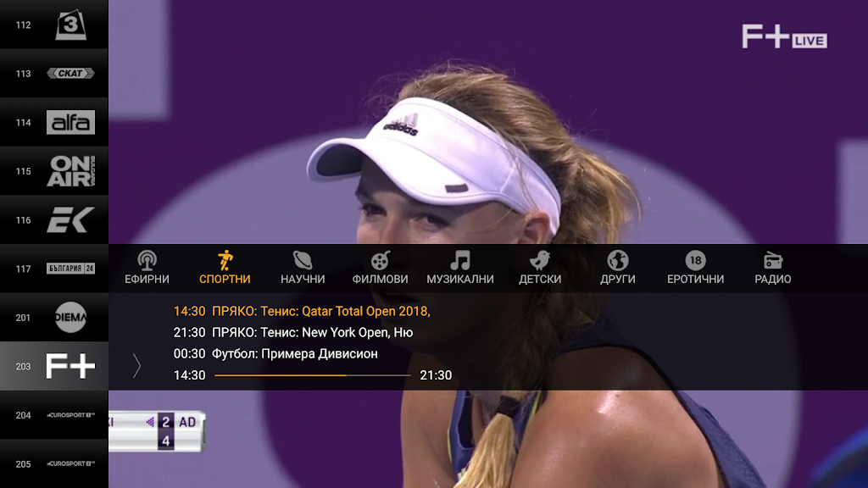Open the ЕРОТИЧНИ 18 category icon
Screen dimensions: 868x488
pos(695,268)
